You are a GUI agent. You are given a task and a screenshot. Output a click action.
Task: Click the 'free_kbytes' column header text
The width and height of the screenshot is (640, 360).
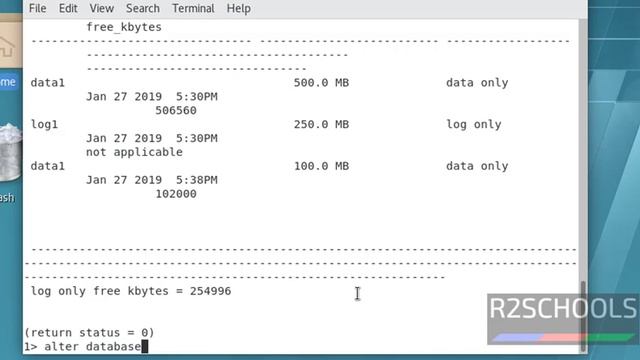(124, 27)
